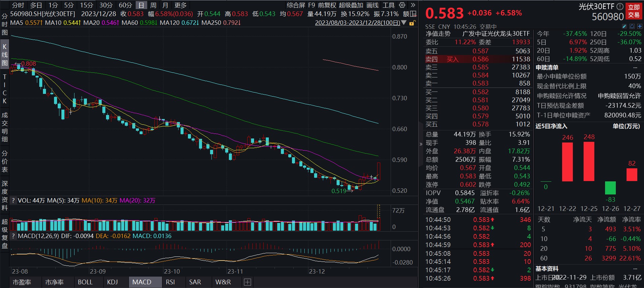Add indicator with plus box after W&R

247,282
